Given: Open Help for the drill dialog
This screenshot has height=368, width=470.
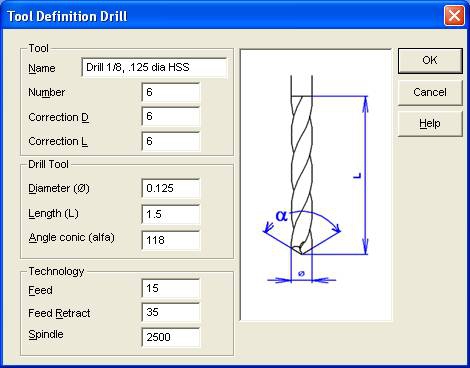Looking at the screenshot, I should click(430, 124).
